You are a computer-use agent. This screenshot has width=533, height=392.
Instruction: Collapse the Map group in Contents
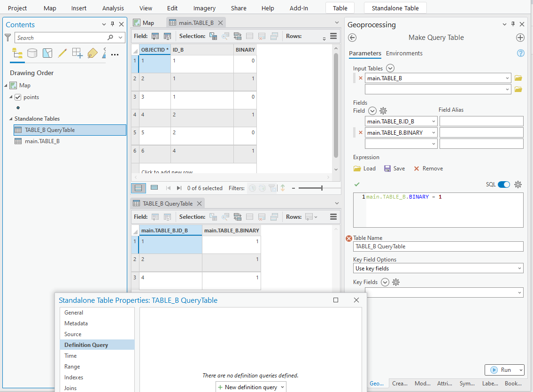(5, 85)
